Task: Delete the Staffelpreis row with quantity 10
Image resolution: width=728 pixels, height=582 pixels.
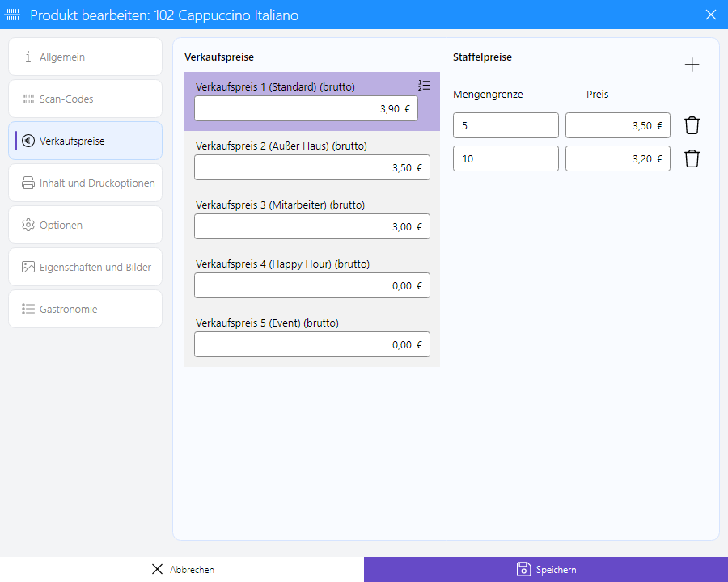Action: 692,158
